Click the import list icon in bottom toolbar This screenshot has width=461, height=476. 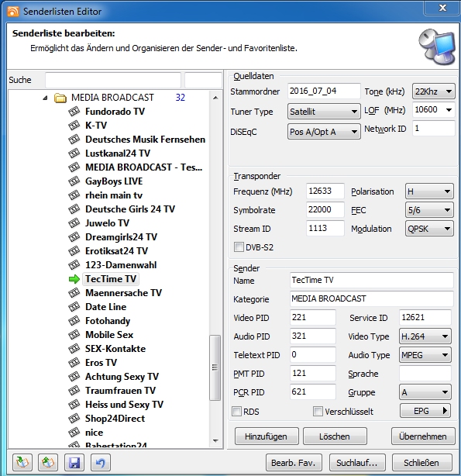point(22,462)
